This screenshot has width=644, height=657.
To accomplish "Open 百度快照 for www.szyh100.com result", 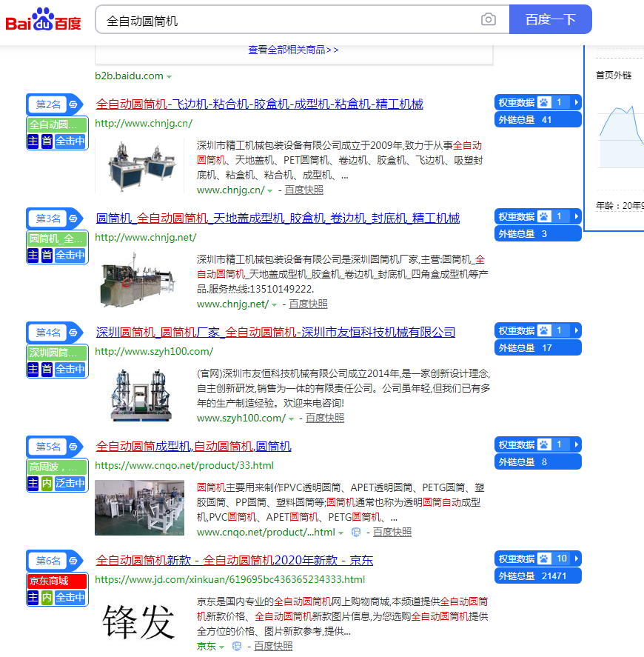I will [x=325, y=418].
